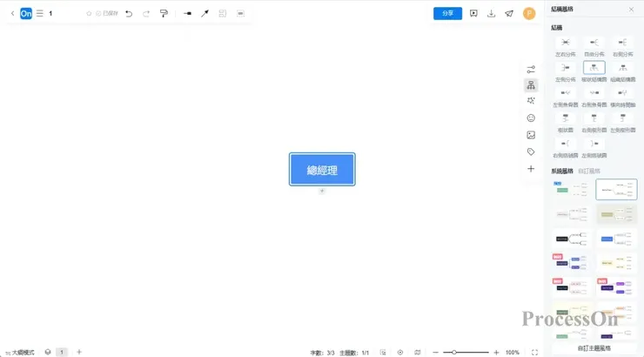Choose the boundary frame toolbar icon
Screen dimensions: 644x357
tap(241, 14)
